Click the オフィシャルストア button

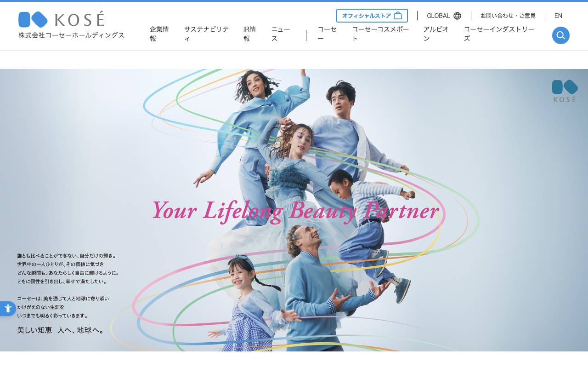(372, 15)
